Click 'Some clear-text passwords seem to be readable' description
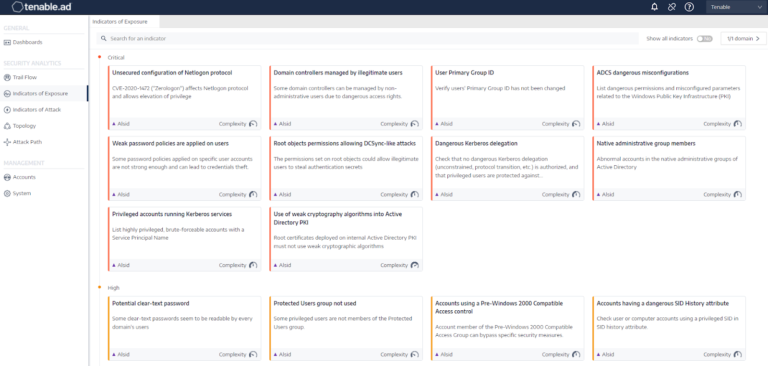768x366 pixels. (182, 322)
